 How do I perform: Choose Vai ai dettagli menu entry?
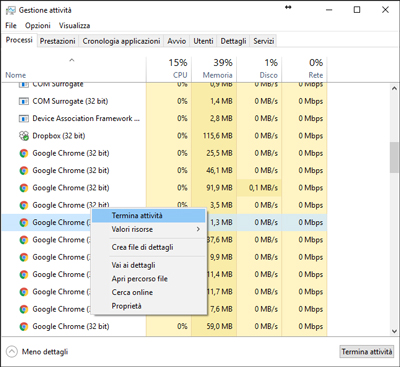point(149,265)
